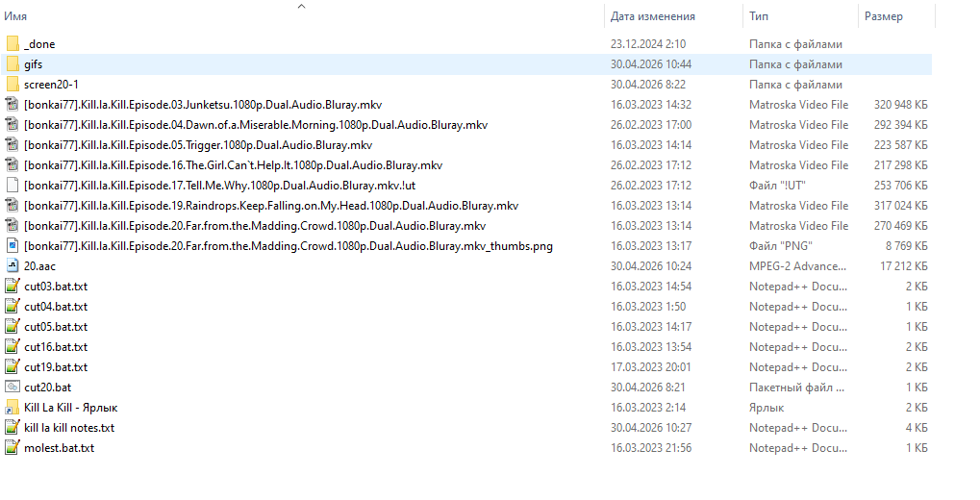Screen dimensions: 980x500
Task: Click the 253 706 КБ size cell
Action: pyautogui.click(x=900, y=185)
